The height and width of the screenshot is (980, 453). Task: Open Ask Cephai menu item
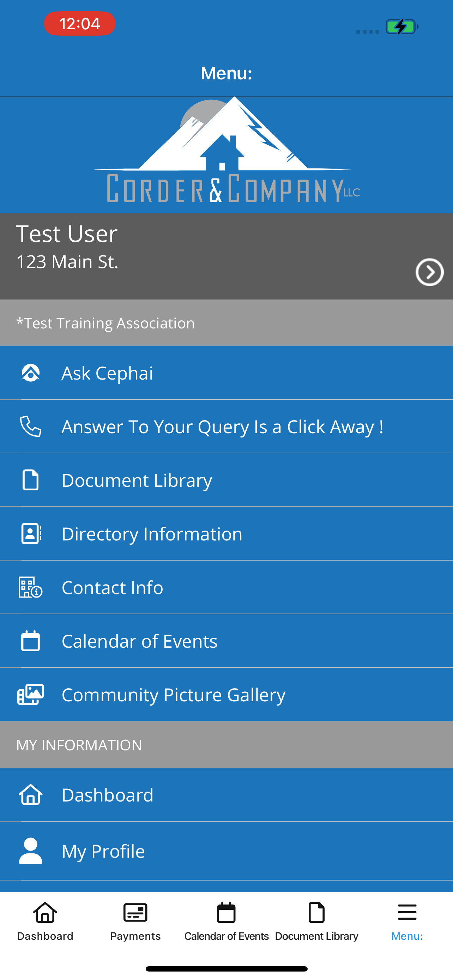click(226, 373)
